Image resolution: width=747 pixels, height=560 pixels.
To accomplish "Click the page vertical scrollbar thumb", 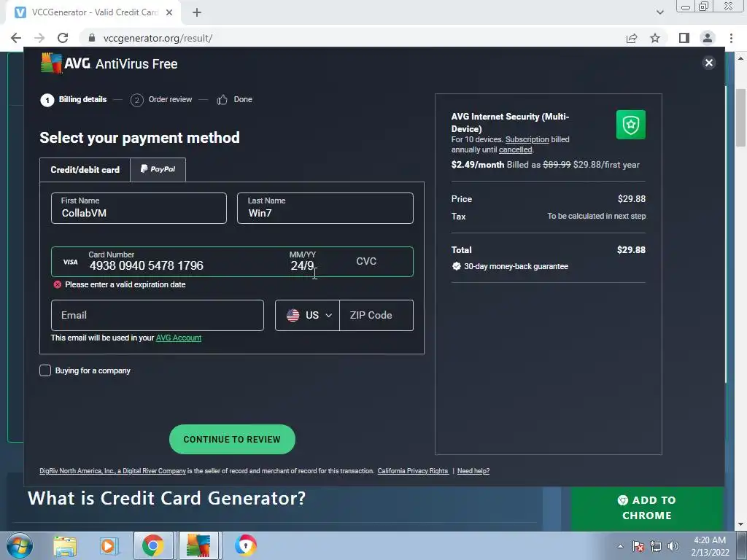I will 740,117.
